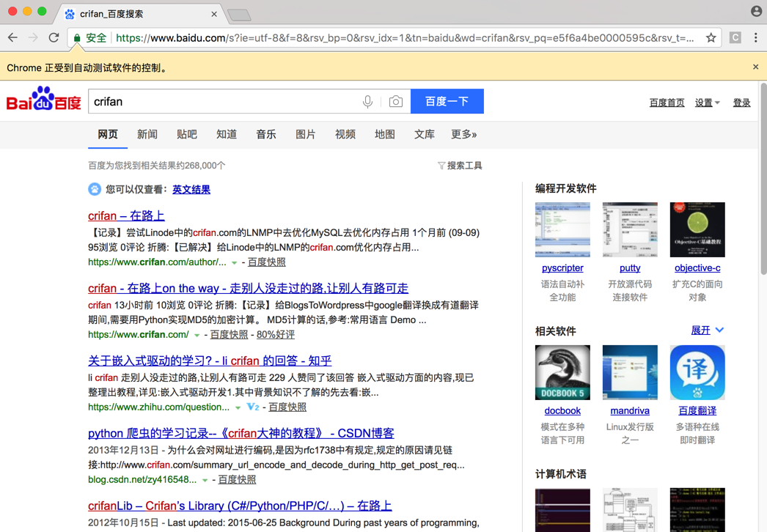Click the 80%好评 link

pos(276,334)
